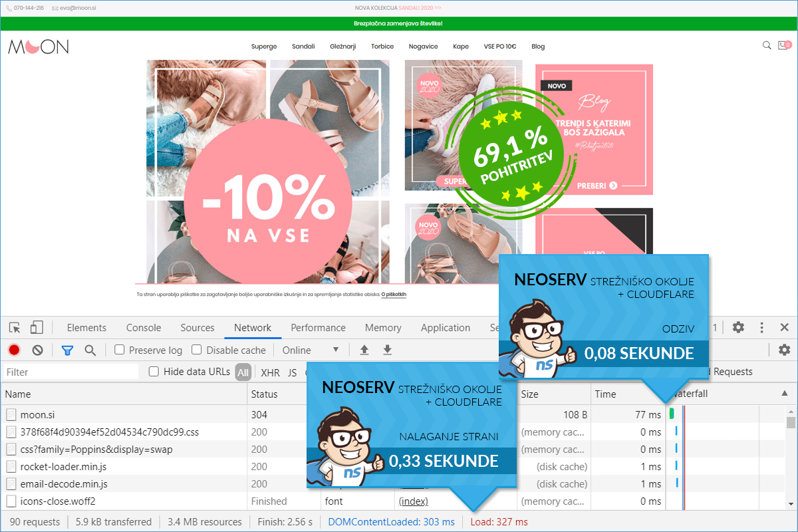The image size is (798, 532).
Task: Click the inspect element picker icon
Action: (x=15, y=328)
